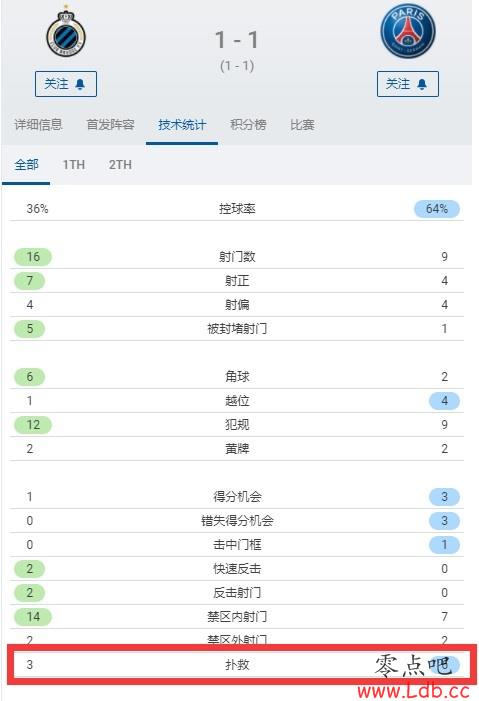Switch to the 首发阵容 tab
The height and width of the screenshot is (701, 479).
(x=110, y=124)
